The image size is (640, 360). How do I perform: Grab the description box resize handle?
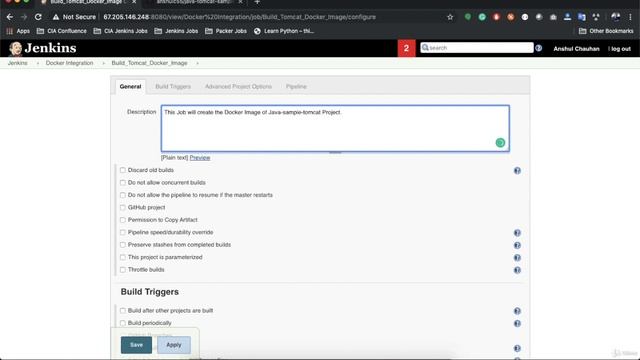tap(335, 153)
